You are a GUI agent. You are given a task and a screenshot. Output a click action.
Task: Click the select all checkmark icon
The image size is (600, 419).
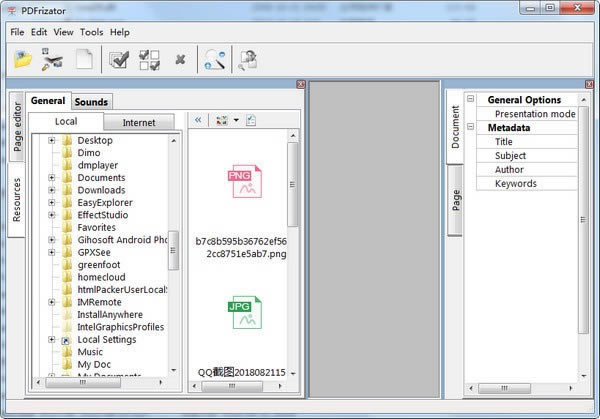(x=119, y=60)
